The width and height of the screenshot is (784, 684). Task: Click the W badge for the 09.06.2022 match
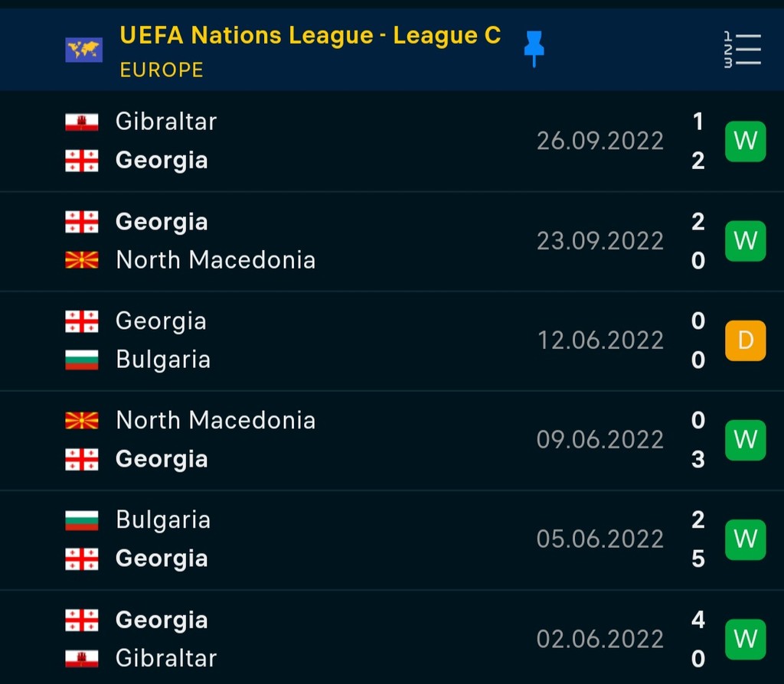click(x=746, y=440)
